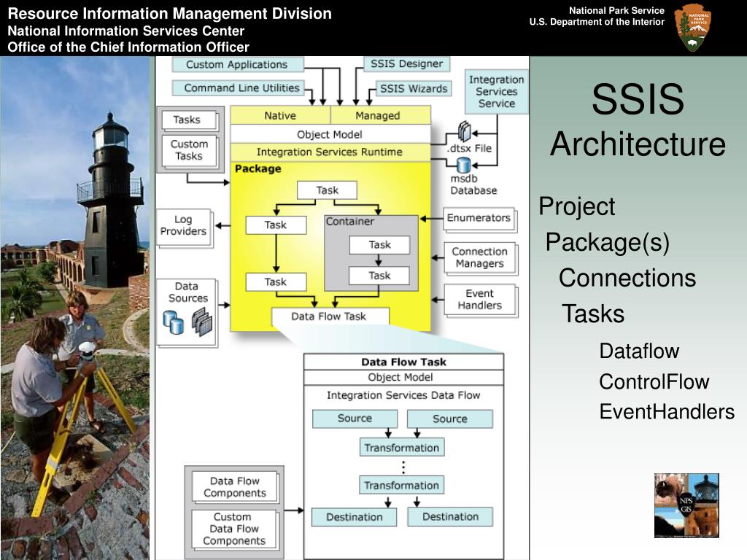Image resolution: width=747 pixels, height=560 pixels.
Task: Click the "msdb Database" label
Action: 473,184
